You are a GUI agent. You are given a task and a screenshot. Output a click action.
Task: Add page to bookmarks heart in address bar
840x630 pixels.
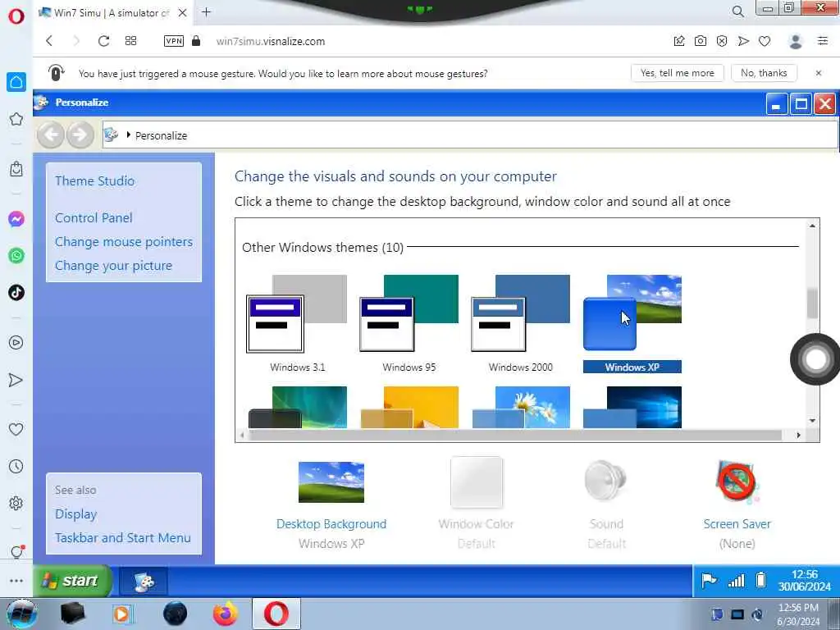click(765, 41)
